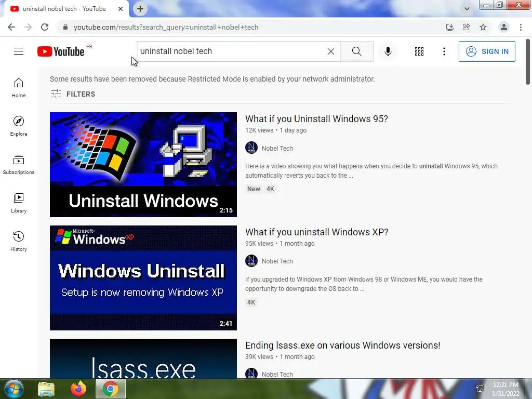Viewport: 532px width, 399px height.
Task: Open the Windows Uninstall XP thumbnail
Action: [x=143, y=278]
